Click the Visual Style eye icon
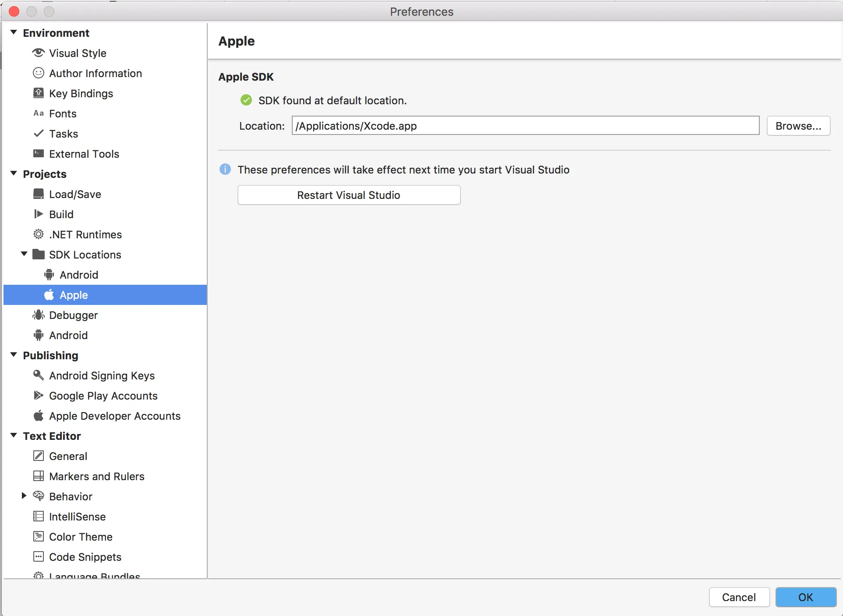 click(39, 53)
